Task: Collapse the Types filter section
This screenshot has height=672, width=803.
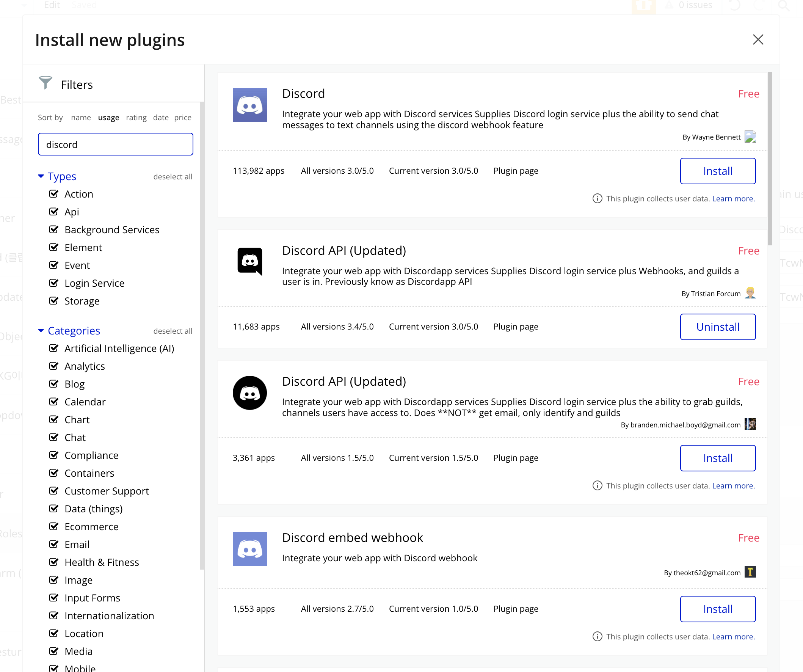Action: pyautogui.click(x=41, y=176)
